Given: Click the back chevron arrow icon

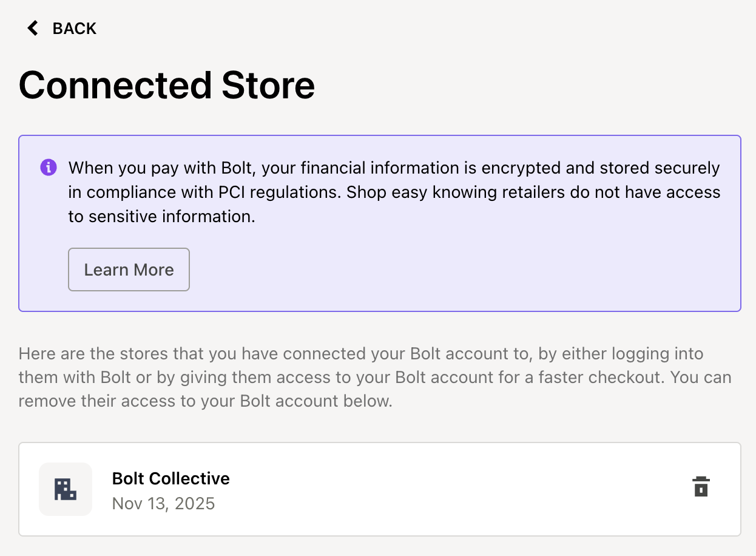Looking at the screenshot, I should [33, 29].
